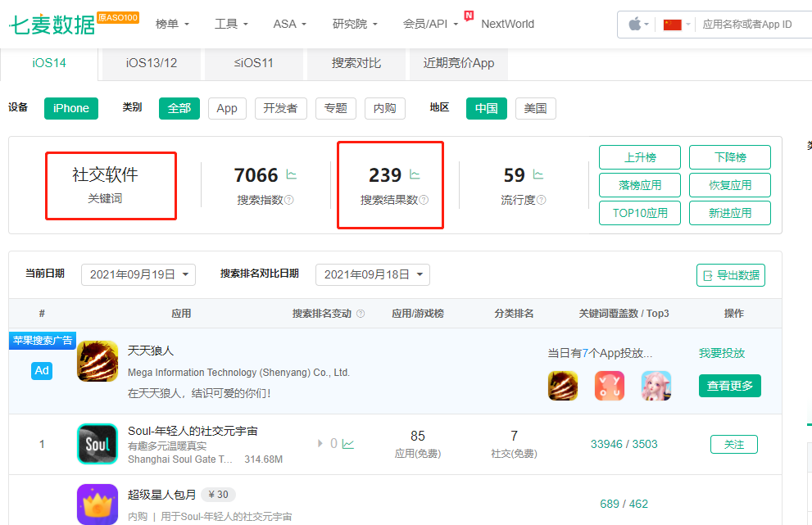The image size is (812, 525).
Task: Switch to the 搜索对比 tab
Action: [x=356, y=64]
